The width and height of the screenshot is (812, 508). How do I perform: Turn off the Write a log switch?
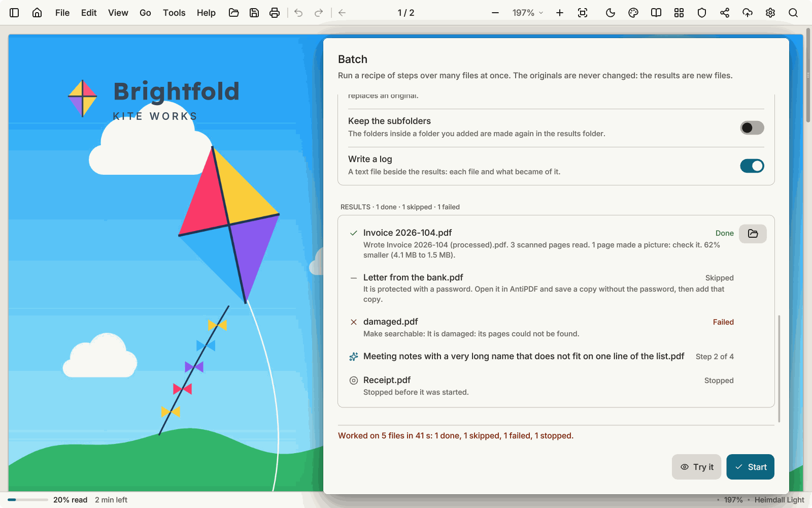[x=752, y=166]
